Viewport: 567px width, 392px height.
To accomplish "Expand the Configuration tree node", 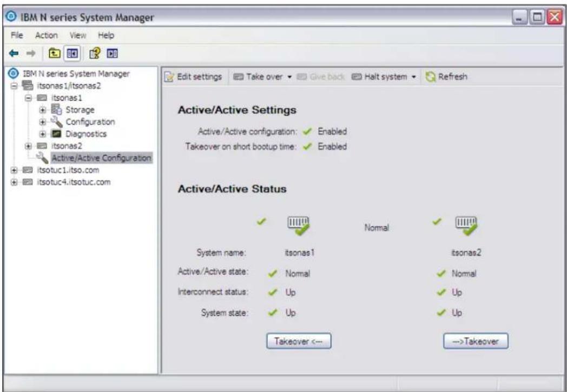I will point(43,122).
